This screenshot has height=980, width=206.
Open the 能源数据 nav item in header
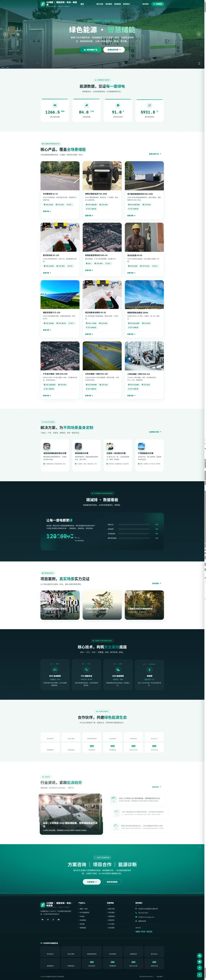tap(118, 4)
